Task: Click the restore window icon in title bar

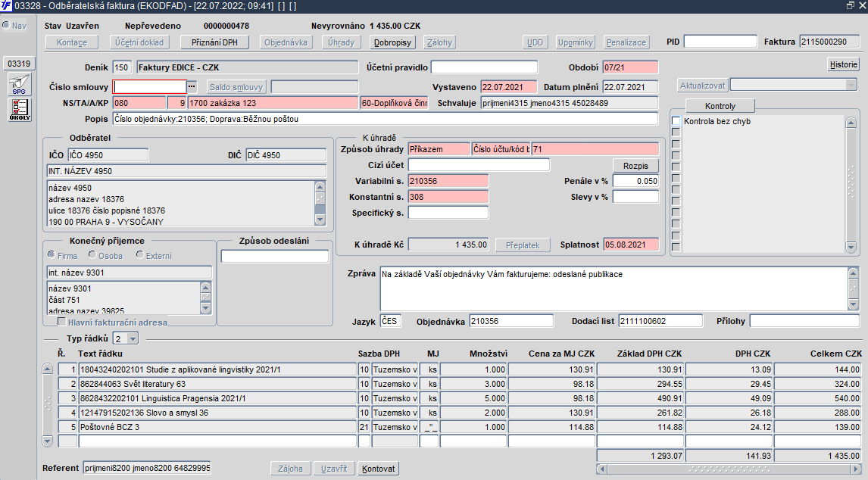Action: (x=850, y=5)
